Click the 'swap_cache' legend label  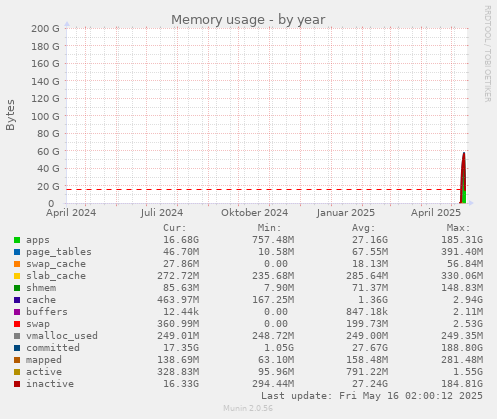pos(56,264)
